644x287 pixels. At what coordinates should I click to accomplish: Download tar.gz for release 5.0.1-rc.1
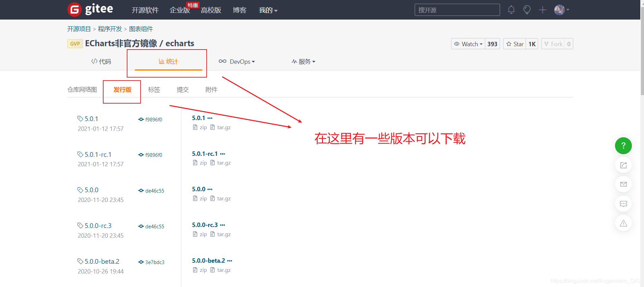pos(221,163)
